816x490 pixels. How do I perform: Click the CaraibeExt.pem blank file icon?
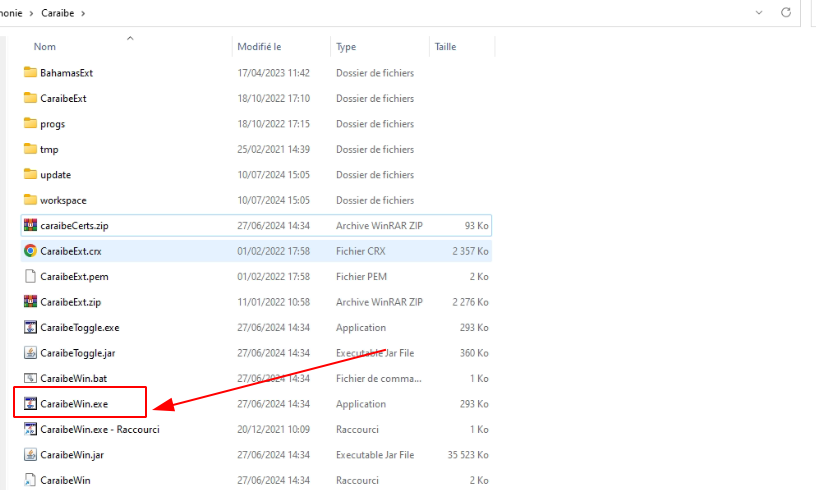[x=30, y=276]
